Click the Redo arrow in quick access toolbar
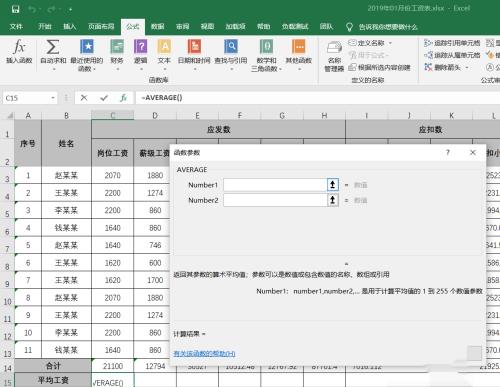Screen dimensions: 500x387 click(52, 9)
